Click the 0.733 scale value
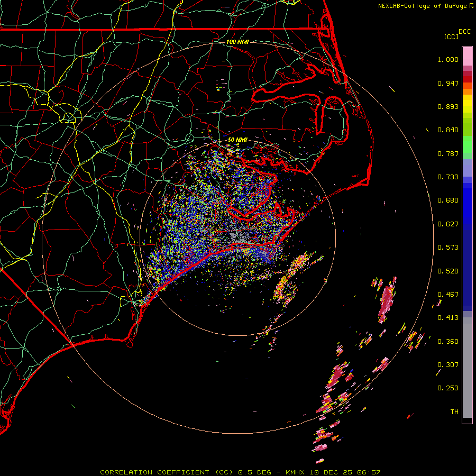This screenshot has width=476, height=476. coord(448,177)
